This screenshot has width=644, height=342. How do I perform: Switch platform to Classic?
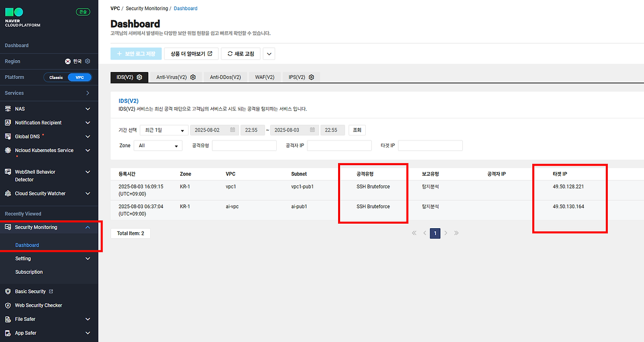56,77
